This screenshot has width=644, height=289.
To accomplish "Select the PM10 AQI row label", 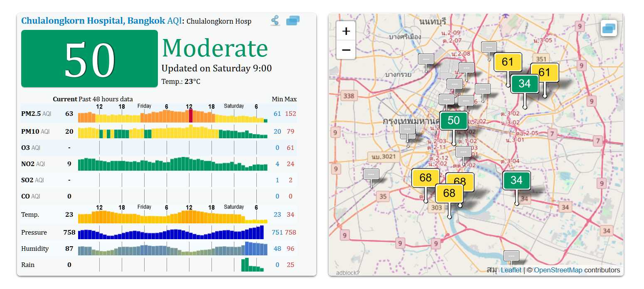I will tap(35, 132).
